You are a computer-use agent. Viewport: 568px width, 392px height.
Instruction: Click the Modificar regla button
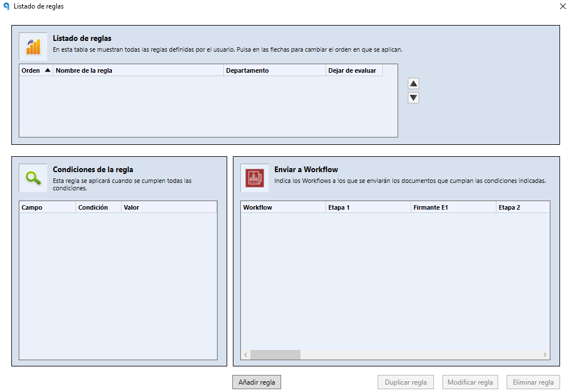pos(470,382)
